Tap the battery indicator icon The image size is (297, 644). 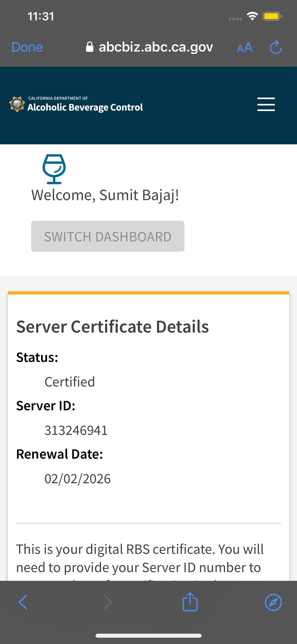click(x=272, y=16)
